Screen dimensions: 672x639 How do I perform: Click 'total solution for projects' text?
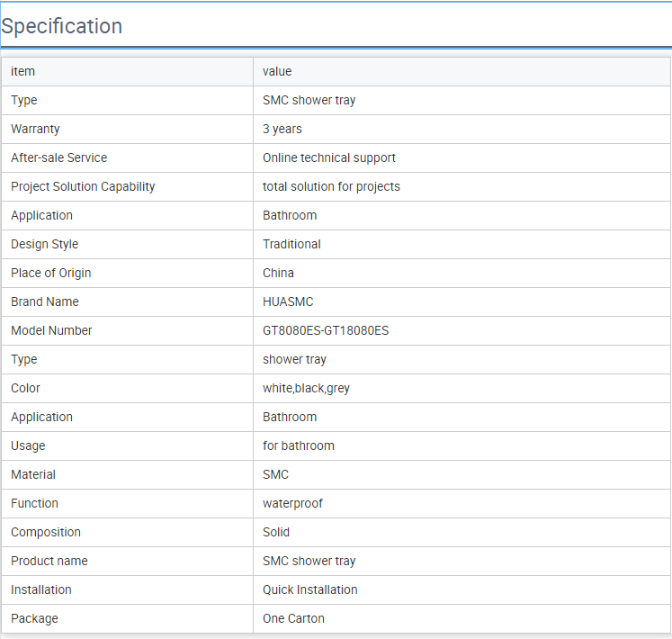pos(331,186)
